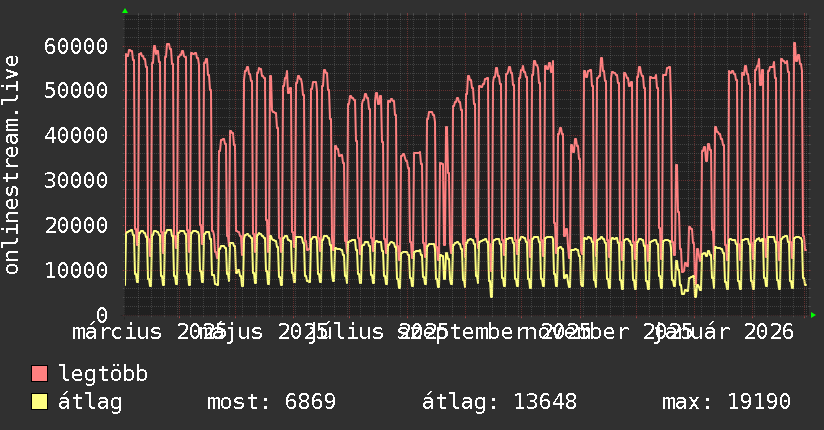
Task: Click the 30000 y-axis label
Action: pyautogui.click(x=76, y=180)
